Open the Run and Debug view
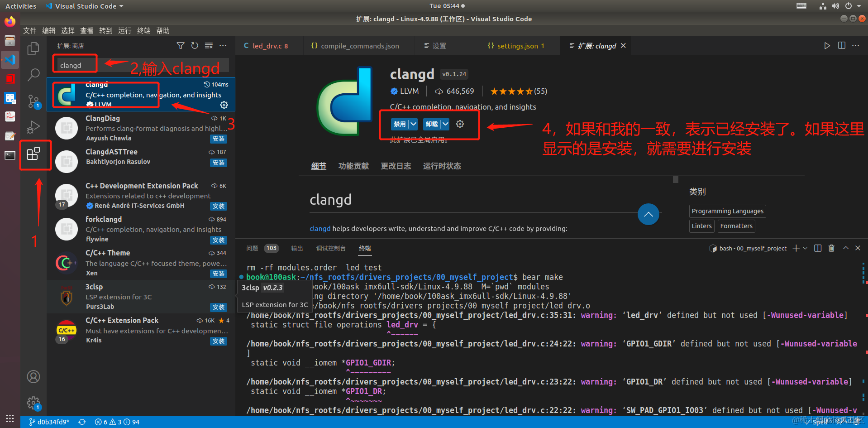Image resolution: width=868 pixels, height=428 pixels. tap(33, 127)
